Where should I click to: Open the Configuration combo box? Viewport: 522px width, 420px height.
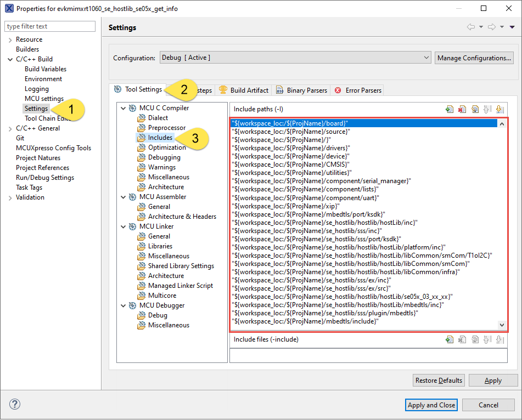click(x=295, y=58)
